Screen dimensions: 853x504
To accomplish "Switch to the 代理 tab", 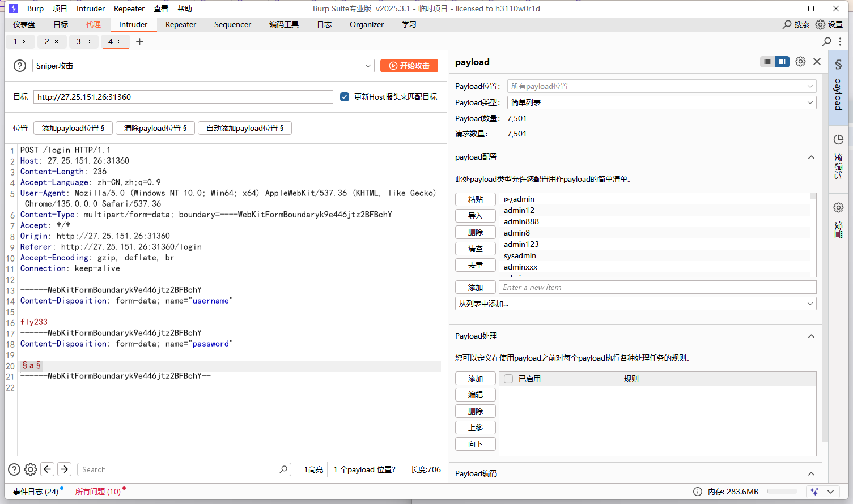I will [x=94, y=24].
